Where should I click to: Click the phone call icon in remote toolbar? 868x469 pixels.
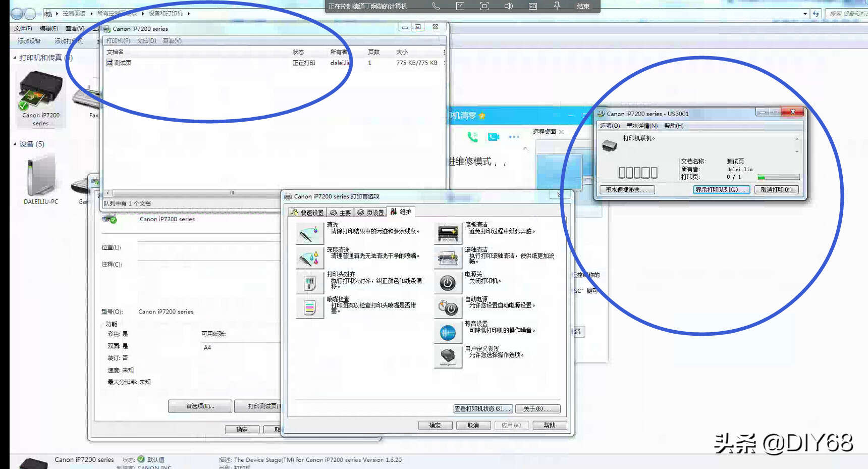click(436, 6)
